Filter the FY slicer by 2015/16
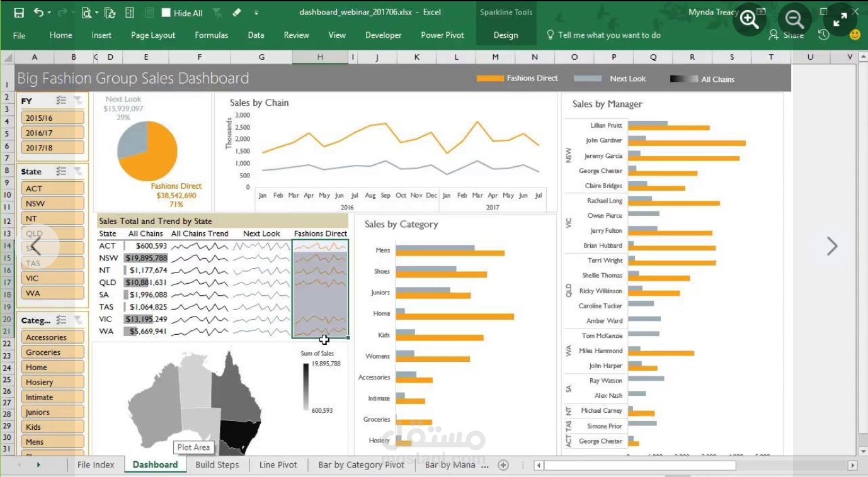The width and height of the screenshot is (868, 477). 52,118
